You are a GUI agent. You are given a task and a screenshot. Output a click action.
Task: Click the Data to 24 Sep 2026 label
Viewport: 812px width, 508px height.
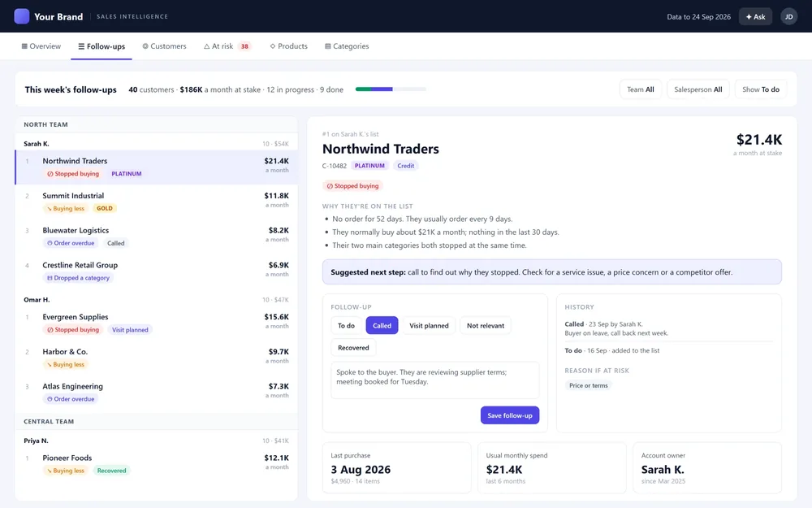(x=698, y=16)
